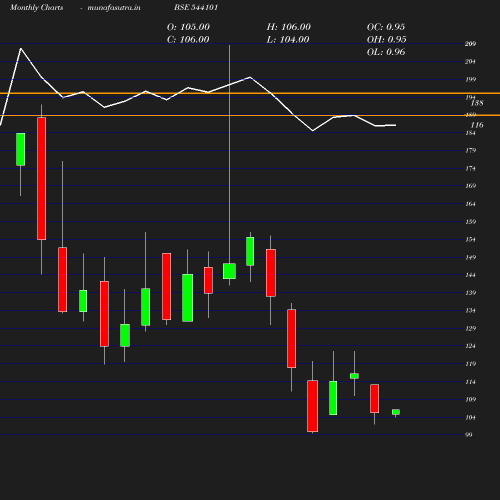Click the 104 price axis label

(x=470, y=417)
